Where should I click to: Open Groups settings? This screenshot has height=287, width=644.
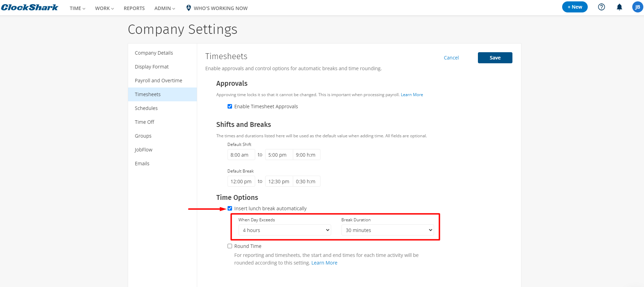[x=162, y=136]
